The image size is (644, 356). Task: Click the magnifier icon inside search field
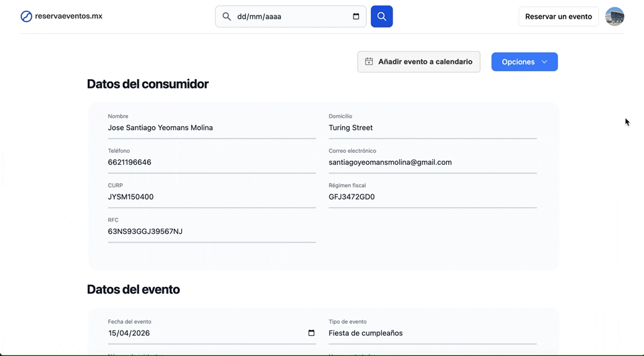[x=227, y=17]
